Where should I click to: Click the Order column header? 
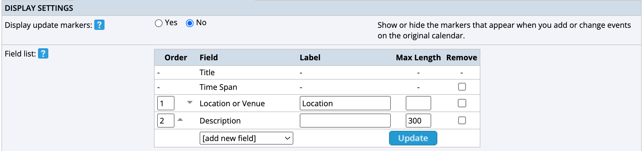tap(176, 58)
